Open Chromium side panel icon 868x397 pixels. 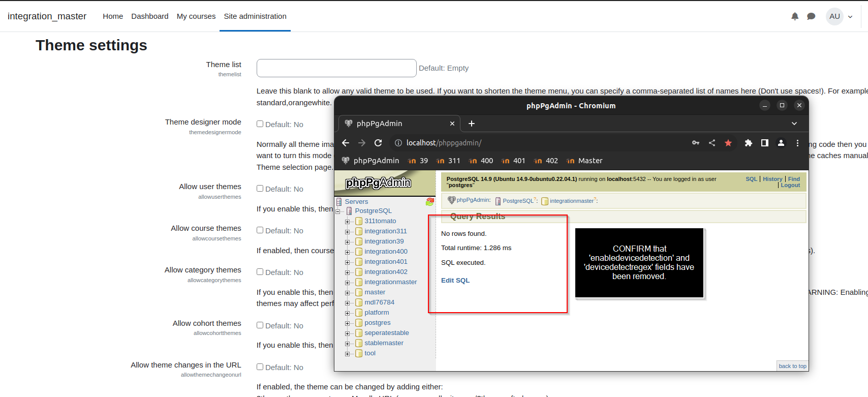[x=765, y=143]
